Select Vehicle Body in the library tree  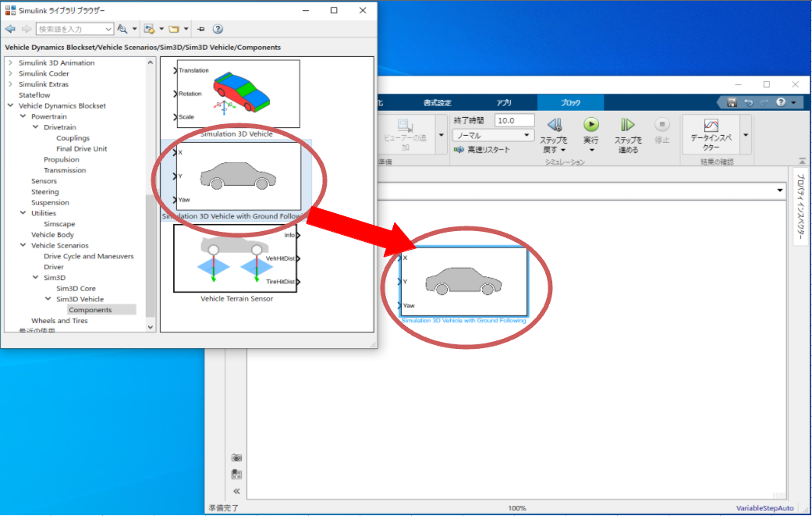click(x=52, y=235)
